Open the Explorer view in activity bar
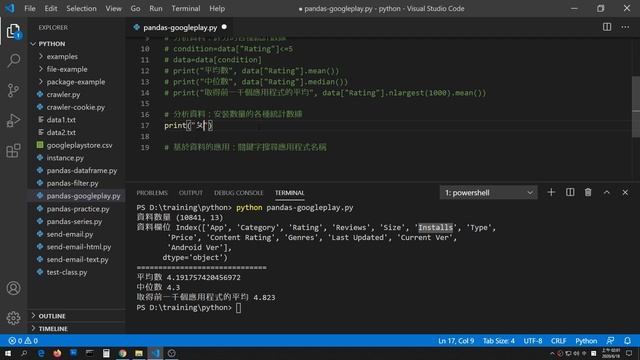Image resolution: width=640 pixels, height=360 pixels. (13, 31)
